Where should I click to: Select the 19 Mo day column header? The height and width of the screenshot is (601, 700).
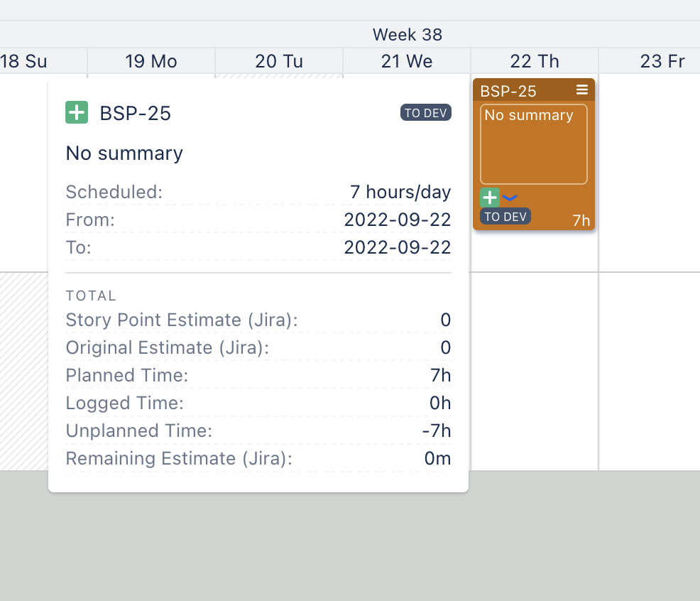151,61
